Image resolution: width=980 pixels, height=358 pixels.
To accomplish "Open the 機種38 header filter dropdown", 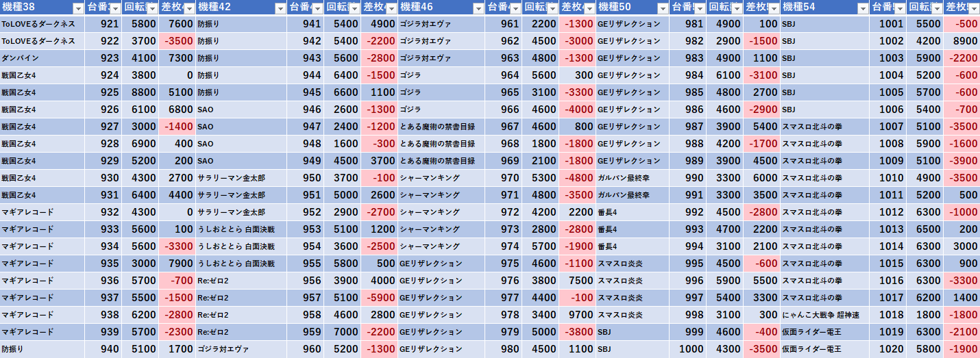I will (78, 8).
